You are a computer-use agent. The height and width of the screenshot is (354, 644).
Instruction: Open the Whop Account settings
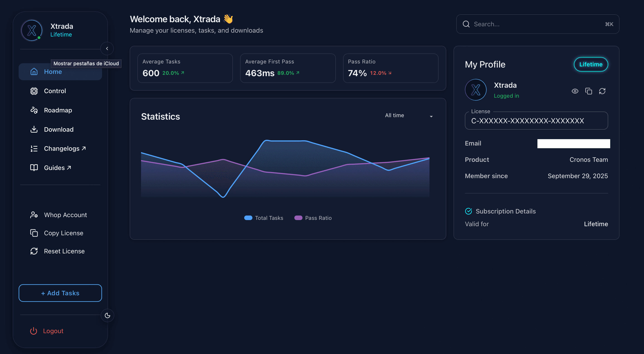click(x=65, y=215)
